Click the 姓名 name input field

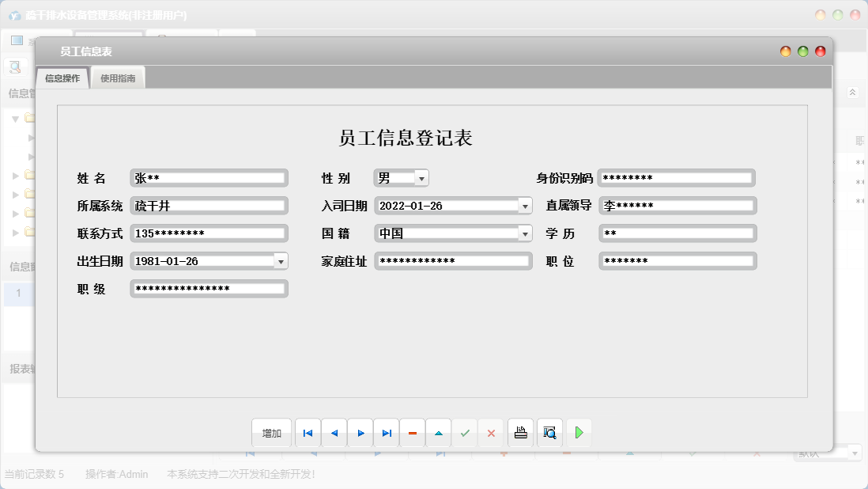coord(209,179)
